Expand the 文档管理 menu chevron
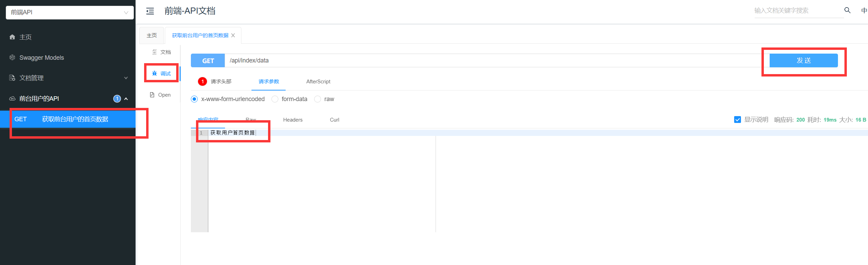 tap(126, 78)
